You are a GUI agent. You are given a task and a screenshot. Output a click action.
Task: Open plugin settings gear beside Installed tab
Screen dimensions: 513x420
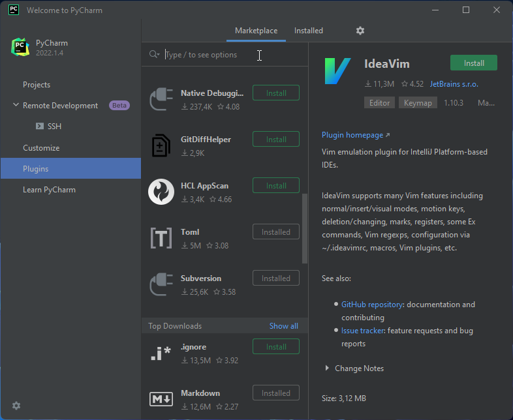(360, 31)
